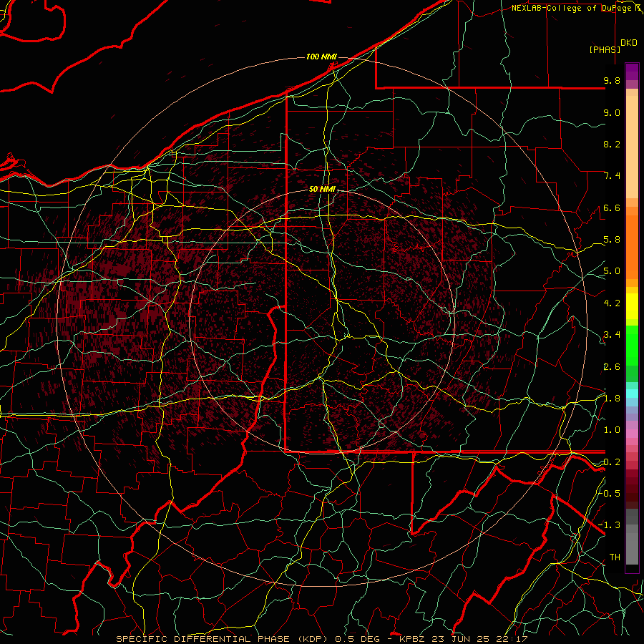Click the "DKD" label above the color scale

pyautogui.click(x=629, y=43)
